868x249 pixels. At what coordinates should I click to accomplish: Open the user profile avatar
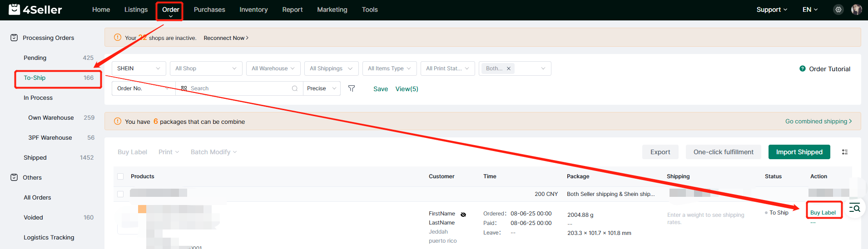[x=856, y=10]
